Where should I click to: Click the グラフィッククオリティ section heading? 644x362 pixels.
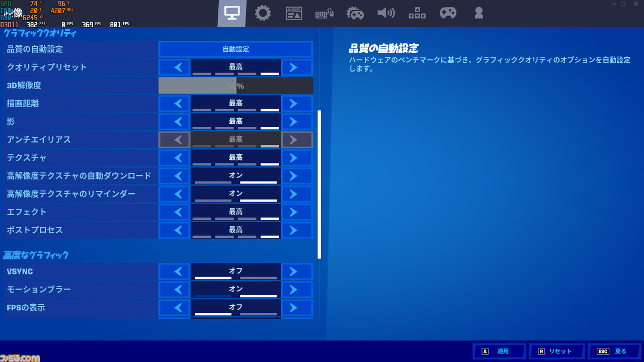pyautogui.click(x=40, y=34)
